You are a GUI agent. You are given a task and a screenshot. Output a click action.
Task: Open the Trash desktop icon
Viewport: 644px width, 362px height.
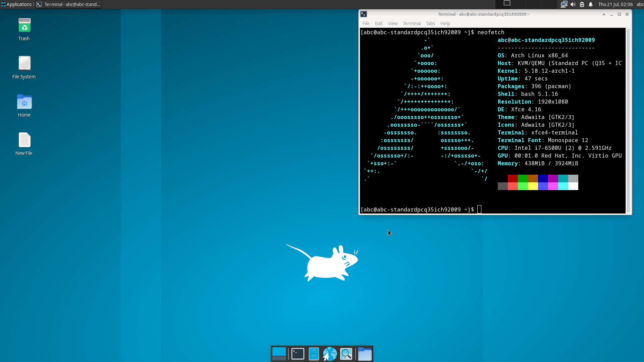[24, 26]
